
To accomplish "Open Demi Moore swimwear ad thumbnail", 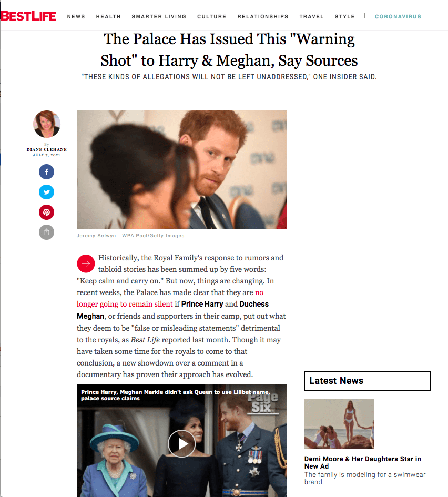I will point(339,424).
